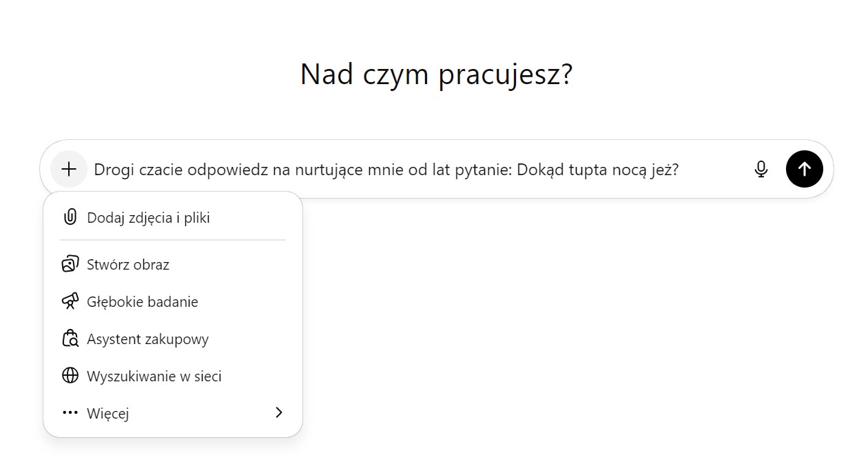Select the "Głębokie badanie" menu item
This screenshot has width=868, height=462.
coord(143,302)
